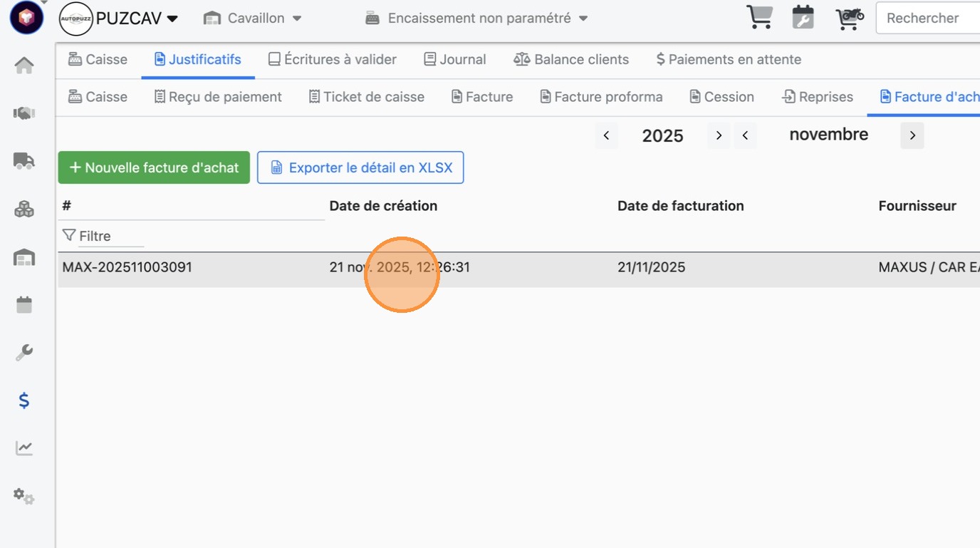Click Nouvelle facture d'achat button
980x548 pixels.
tap(154, 167)
